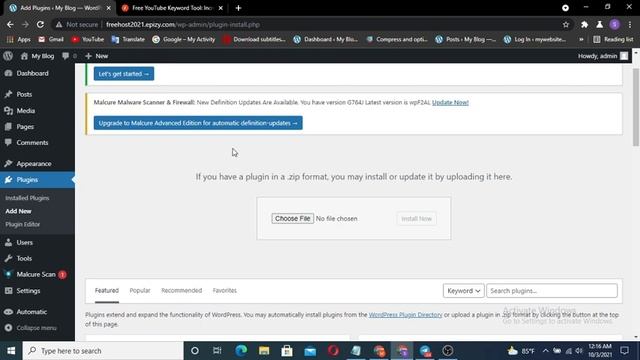Click the page vertical scrollbar

click(636, 108)
